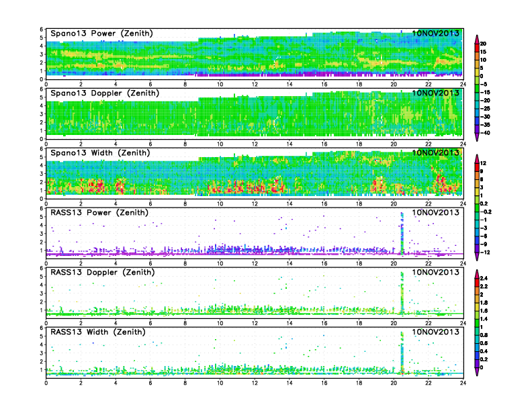532x411 pixels.
Task: Click the 'RASS13 Width (Zenith)' panel title
Action: 98,332
